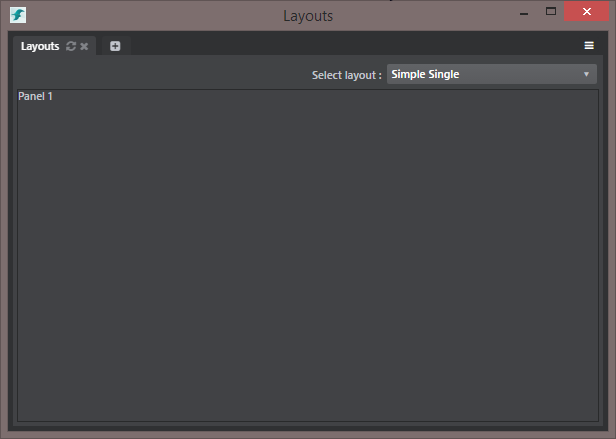The image size is (616, 439).
Task: Click the application logo in the title bar
Action: [x=18, y=15]
